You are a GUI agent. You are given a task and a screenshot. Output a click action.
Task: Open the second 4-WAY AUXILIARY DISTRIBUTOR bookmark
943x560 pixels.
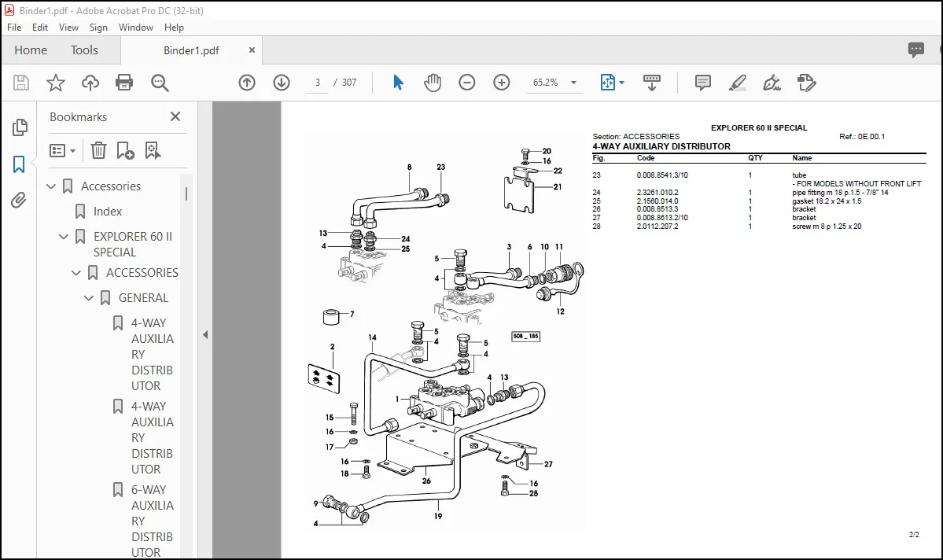click(x=152, y=438)
